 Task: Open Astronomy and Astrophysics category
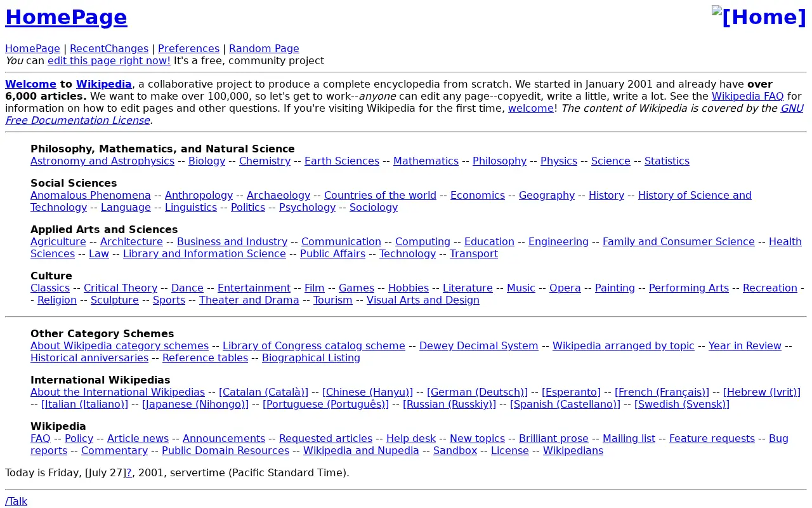tap(102, 161)
